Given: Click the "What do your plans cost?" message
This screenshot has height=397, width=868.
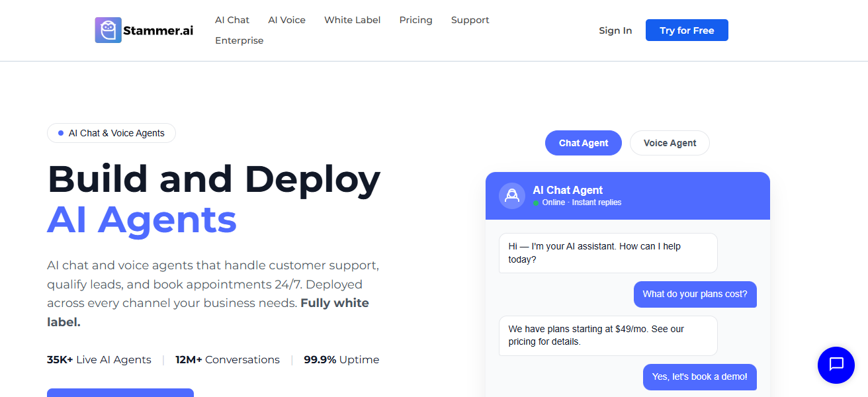Looking at the screenshot, I should pyautogui.click(x=695, y=294).
